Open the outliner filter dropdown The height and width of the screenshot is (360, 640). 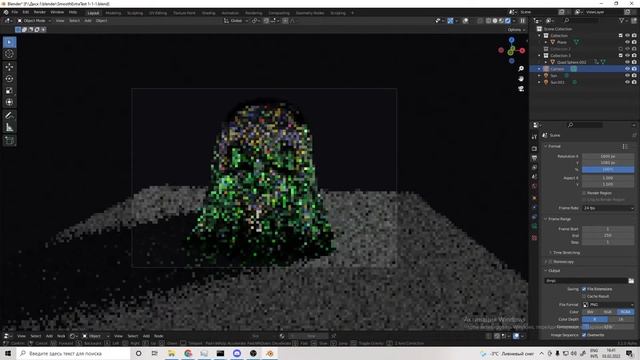coord(623,20)
